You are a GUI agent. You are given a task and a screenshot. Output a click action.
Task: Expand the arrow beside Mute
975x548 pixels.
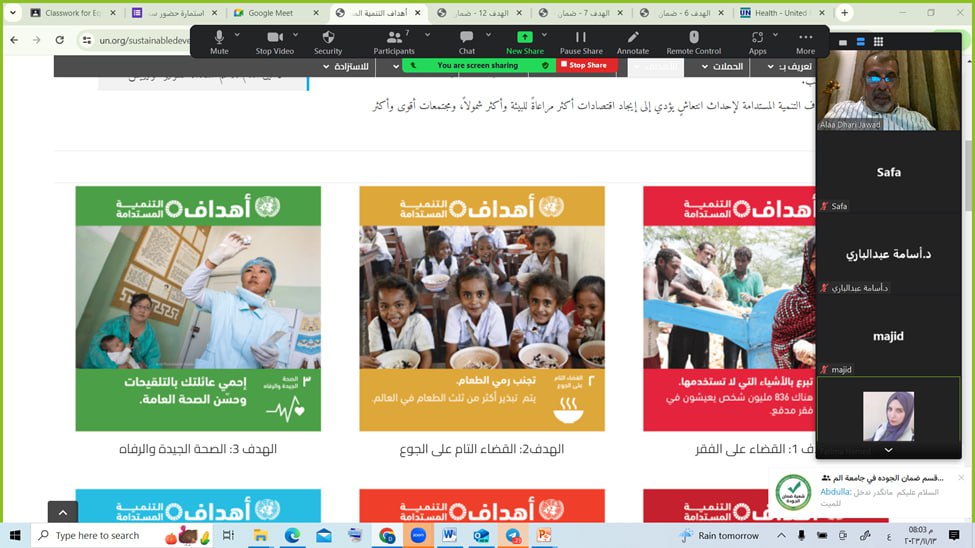click(x=243, y=34)
